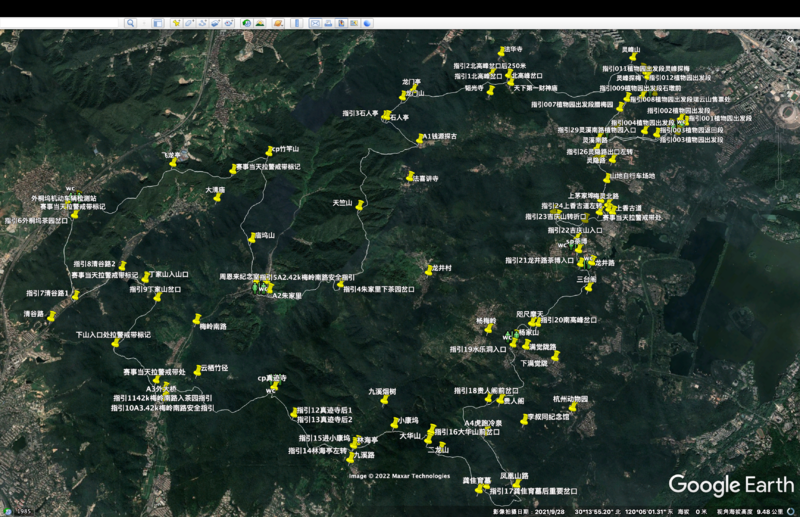Select the Add Path tool
This screenshot has height=517, width=800.
click(x=202, y=22)
